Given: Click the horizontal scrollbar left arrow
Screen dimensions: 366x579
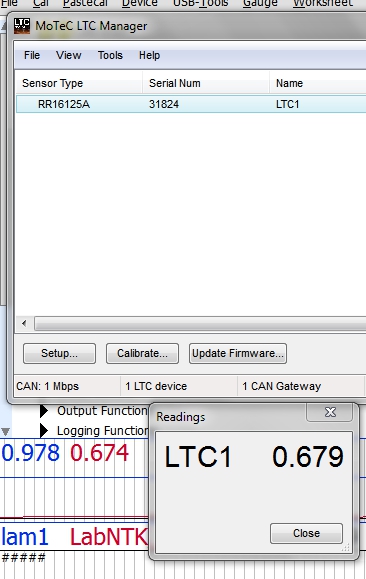Looking at the screenshot, I should tap(24, 324).
